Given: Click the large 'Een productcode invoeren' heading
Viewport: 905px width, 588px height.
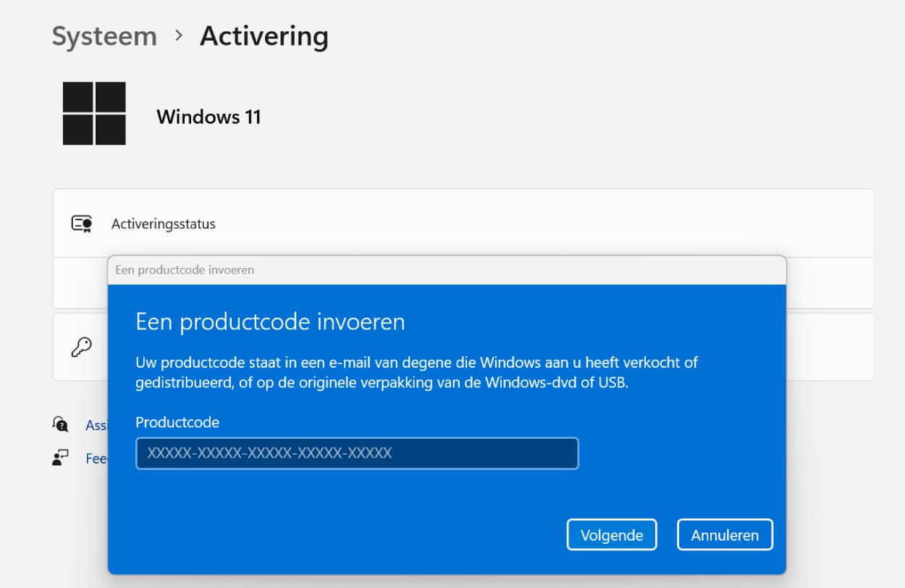Looking at the screenshot, I should [270, 322].
